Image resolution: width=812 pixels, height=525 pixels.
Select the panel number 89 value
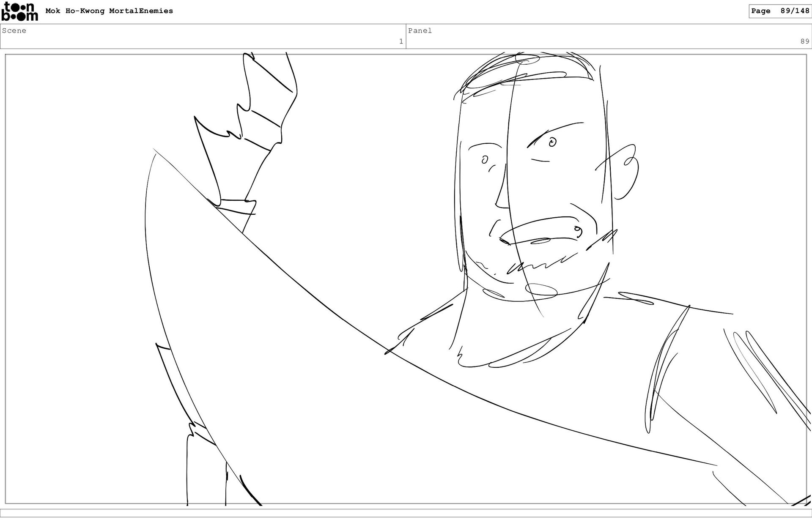(804, 41)
